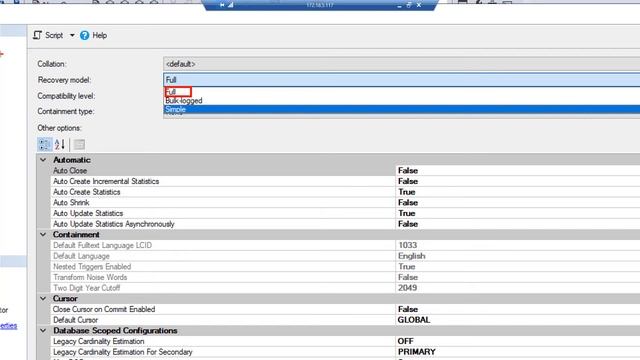
Task: Click the Script button
Action: click(48, 36)
